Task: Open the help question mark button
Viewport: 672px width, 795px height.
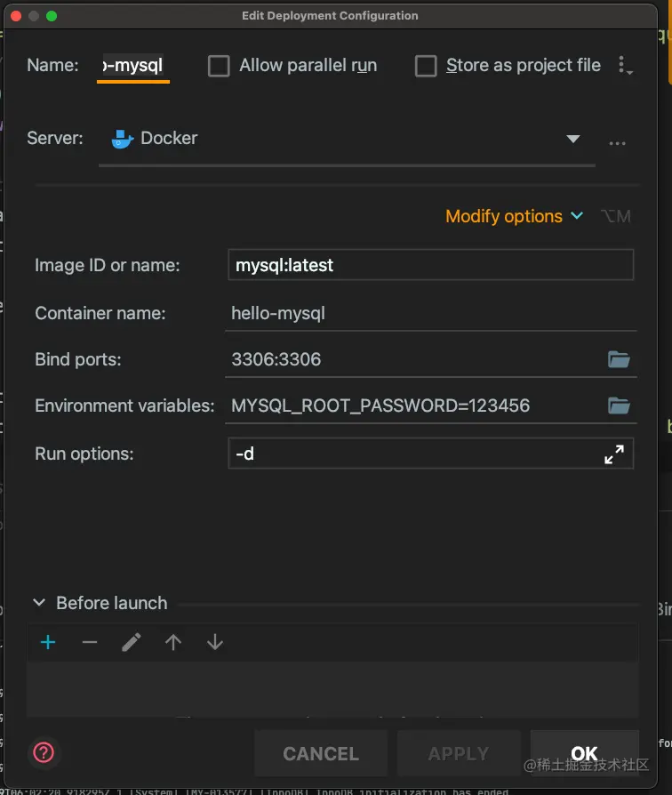Action: tap(44, 752)
